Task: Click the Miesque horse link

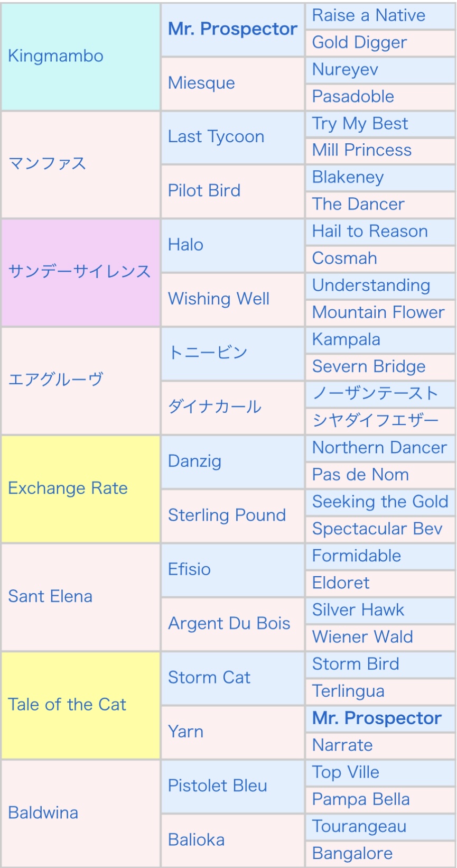Action: 201,83
